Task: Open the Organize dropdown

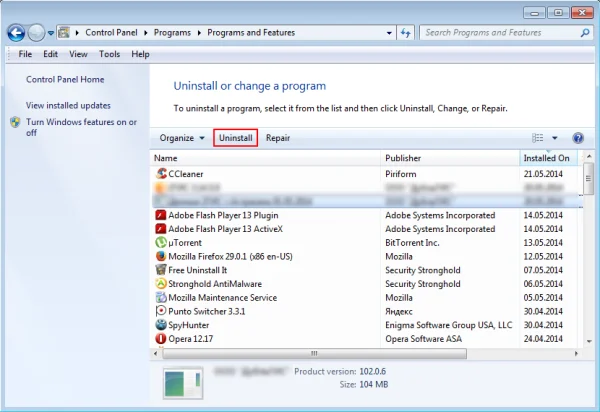Action: (x=182, y=138)
